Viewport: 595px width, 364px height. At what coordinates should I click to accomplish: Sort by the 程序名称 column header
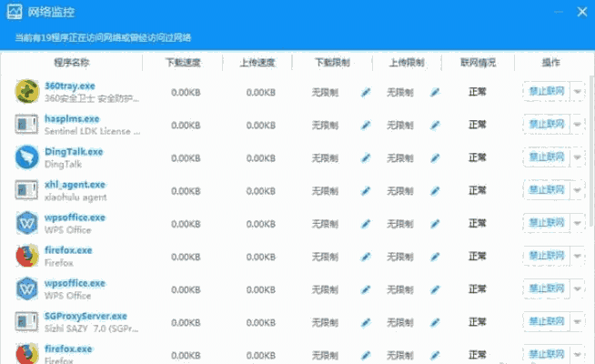coord(72,62)
